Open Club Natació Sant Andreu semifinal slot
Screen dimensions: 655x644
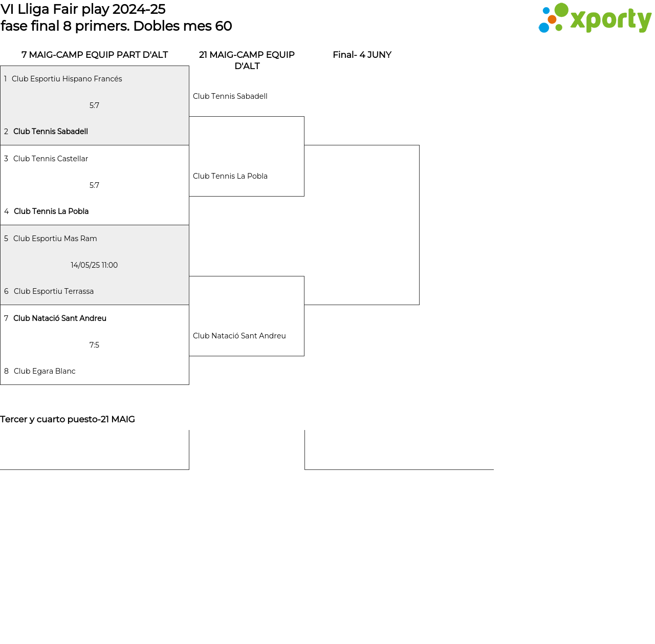pos(239,336)
